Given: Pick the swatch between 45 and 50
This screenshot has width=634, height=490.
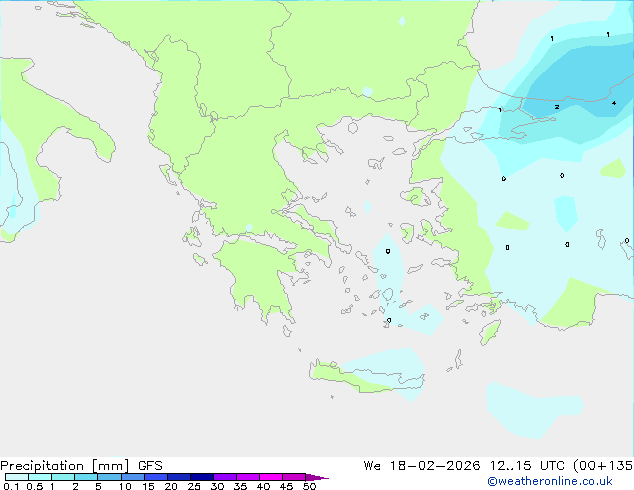Looking at the screenshot, I should pyautogui.click(x=294, y=477).
